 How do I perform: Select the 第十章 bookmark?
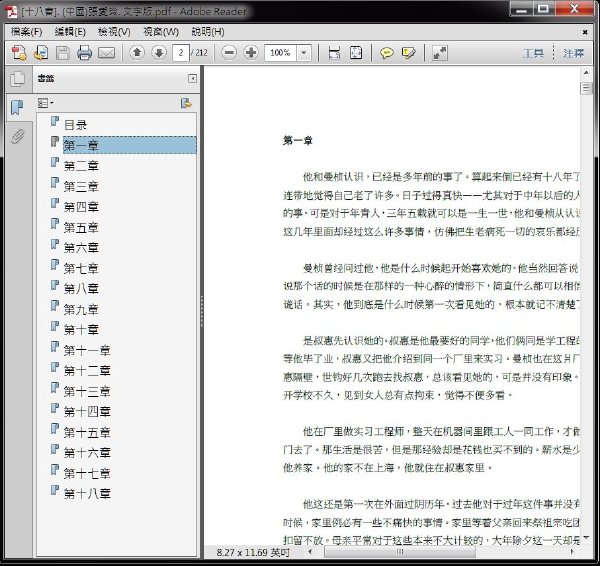pos(81,329)
